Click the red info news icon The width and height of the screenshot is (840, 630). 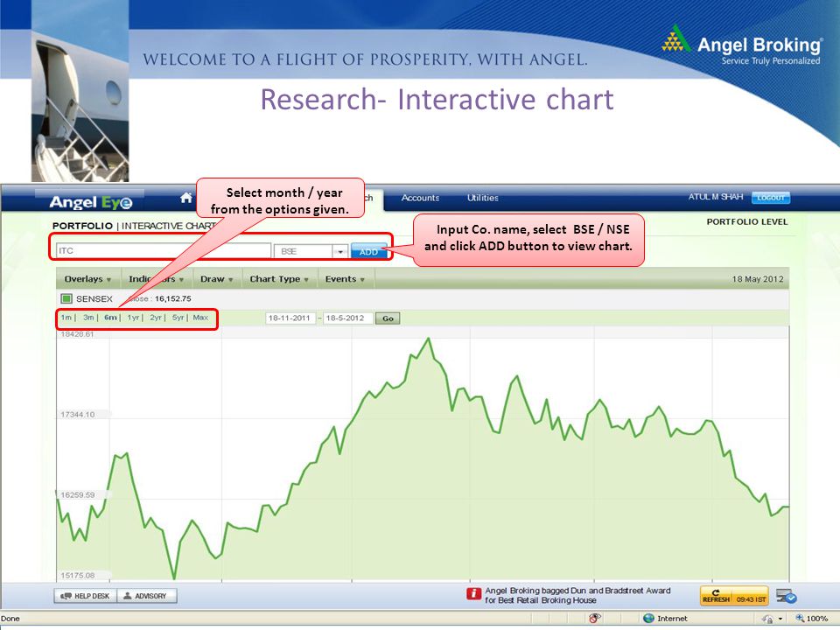[x=473, y=593]
